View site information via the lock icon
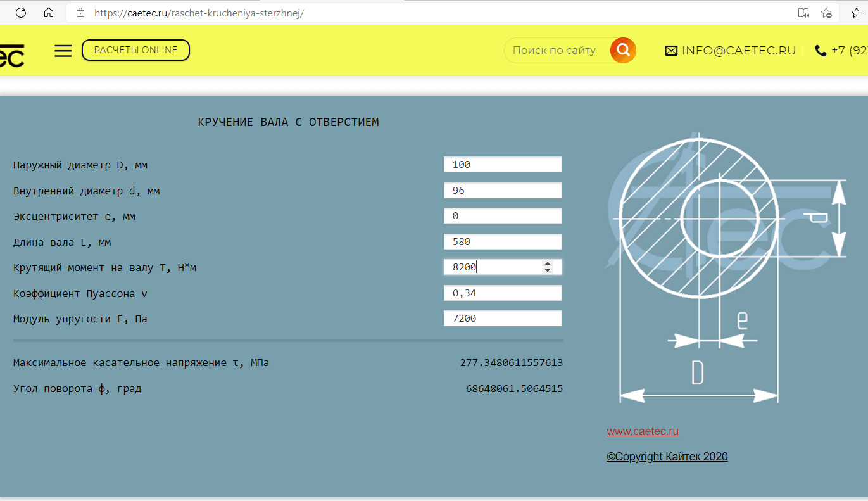The height and width of the screenshot is (501, 868). point(80,13)
